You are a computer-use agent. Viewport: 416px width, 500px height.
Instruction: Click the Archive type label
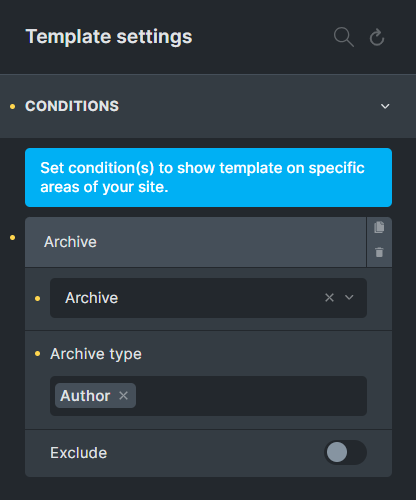(x=96, y=354)
